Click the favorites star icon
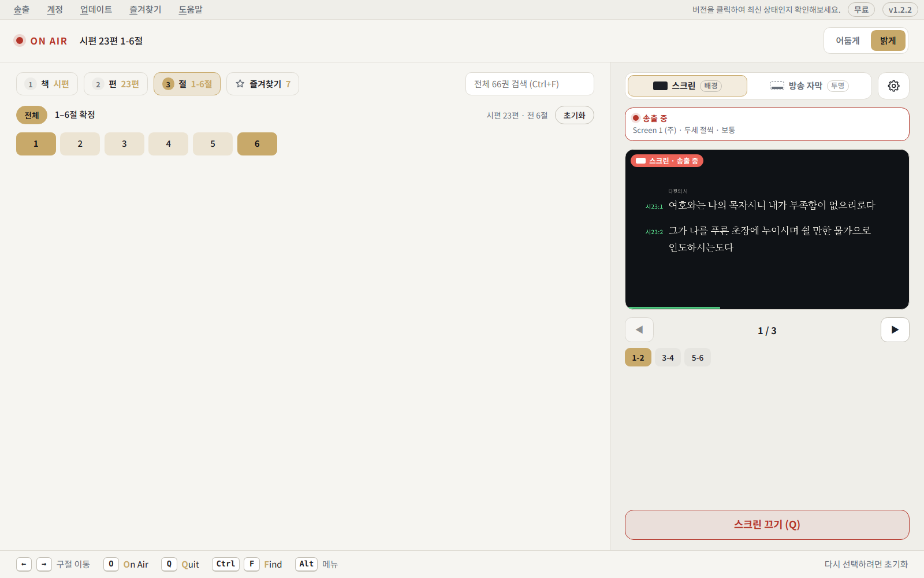Image resolution: width=924 pixels, height=578 pixels. (x=240, y=84)
